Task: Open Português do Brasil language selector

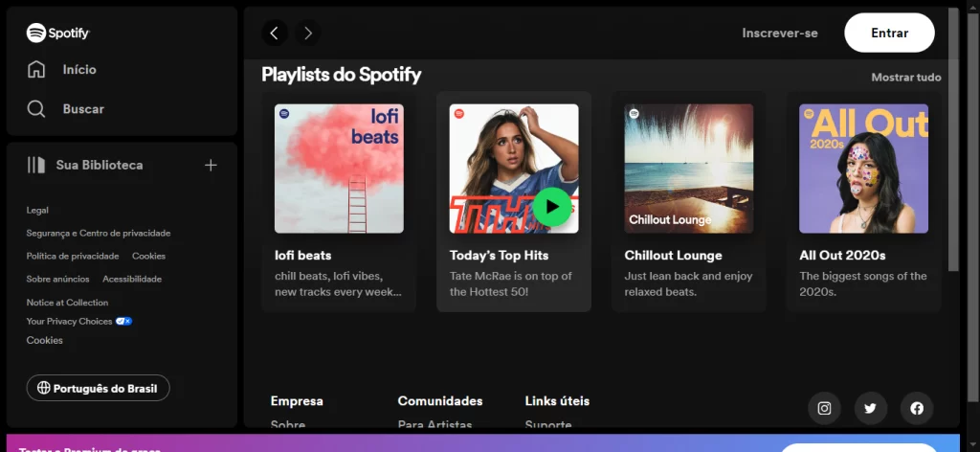Action: (98, 388)
